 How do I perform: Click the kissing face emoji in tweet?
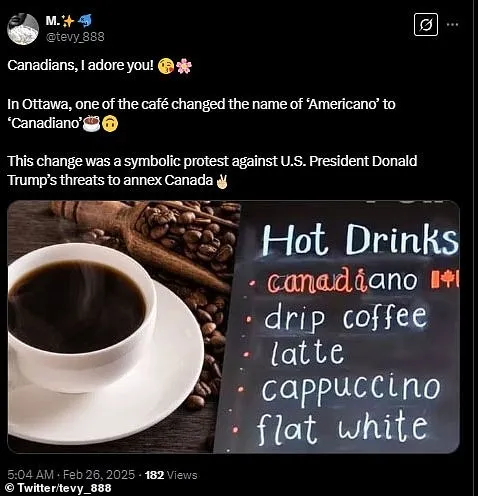click(166, 66)
